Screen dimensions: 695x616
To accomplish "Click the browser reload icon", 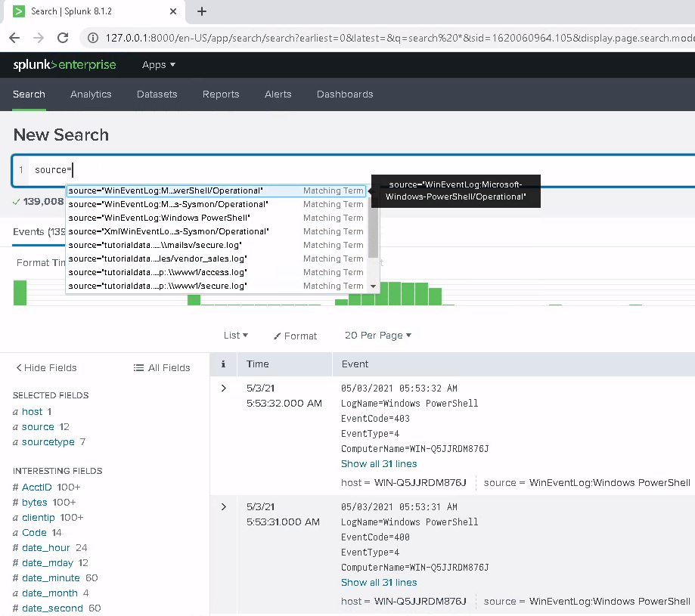I will tap(63, 38).
